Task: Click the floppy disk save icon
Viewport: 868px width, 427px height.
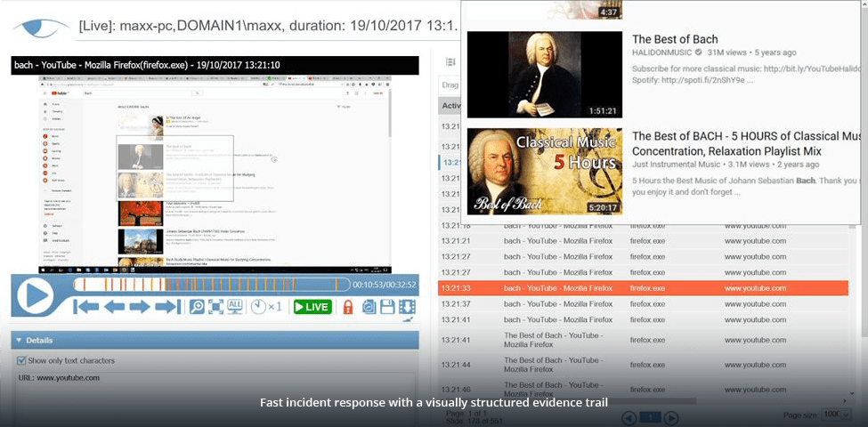Action: 387,307
